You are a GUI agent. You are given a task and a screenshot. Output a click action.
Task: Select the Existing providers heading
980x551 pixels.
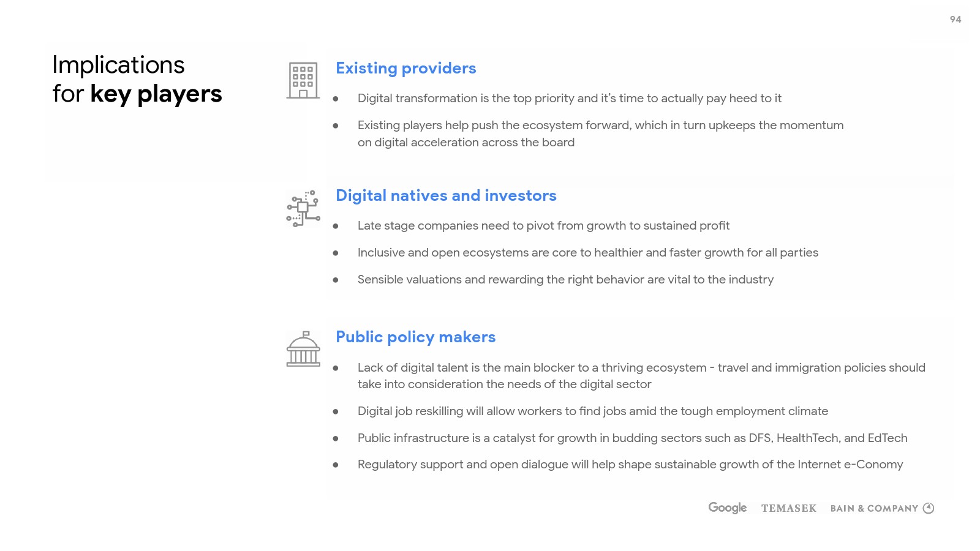pos(405,68)
